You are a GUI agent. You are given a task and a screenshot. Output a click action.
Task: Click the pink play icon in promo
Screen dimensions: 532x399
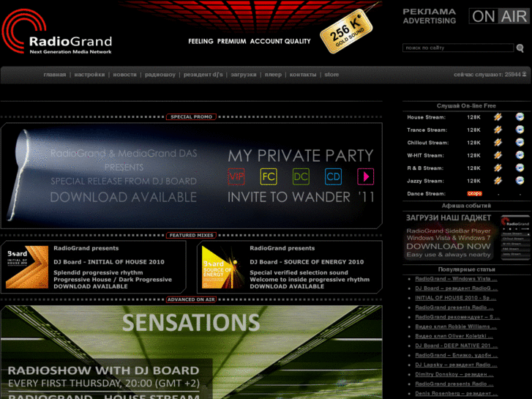(365, 176)
